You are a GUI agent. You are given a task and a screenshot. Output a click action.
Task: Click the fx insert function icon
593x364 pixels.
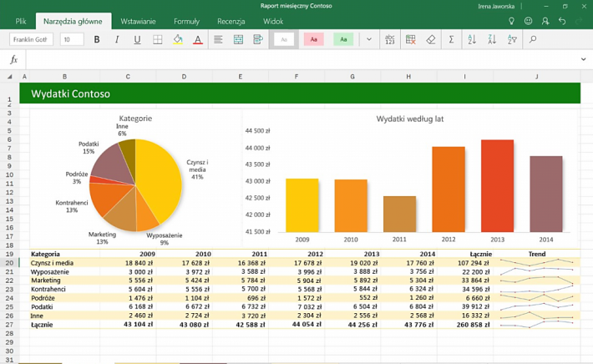click(x=13, y=59)
